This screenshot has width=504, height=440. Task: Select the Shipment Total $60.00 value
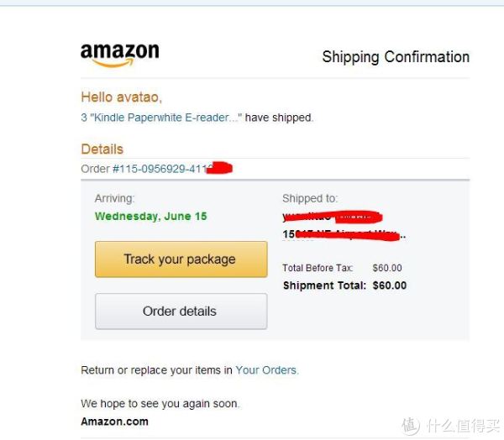[390, 285]
